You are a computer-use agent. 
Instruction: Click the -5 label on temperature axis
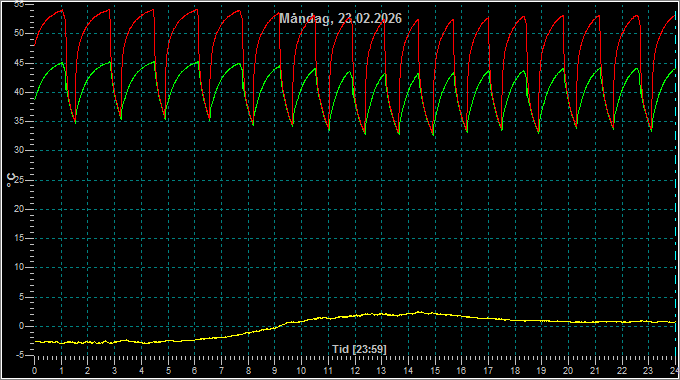pyautogui.click(x=19, y=355)
